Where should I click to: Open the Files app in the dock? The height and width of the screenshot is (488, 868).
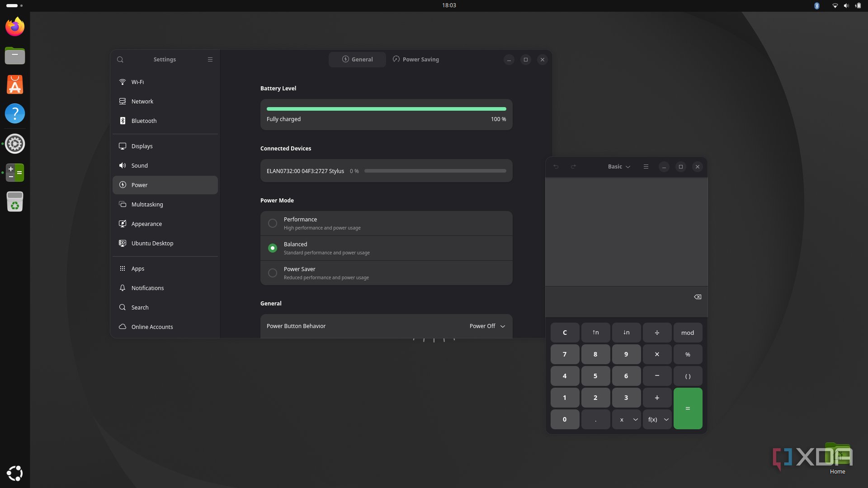[15, 56]
